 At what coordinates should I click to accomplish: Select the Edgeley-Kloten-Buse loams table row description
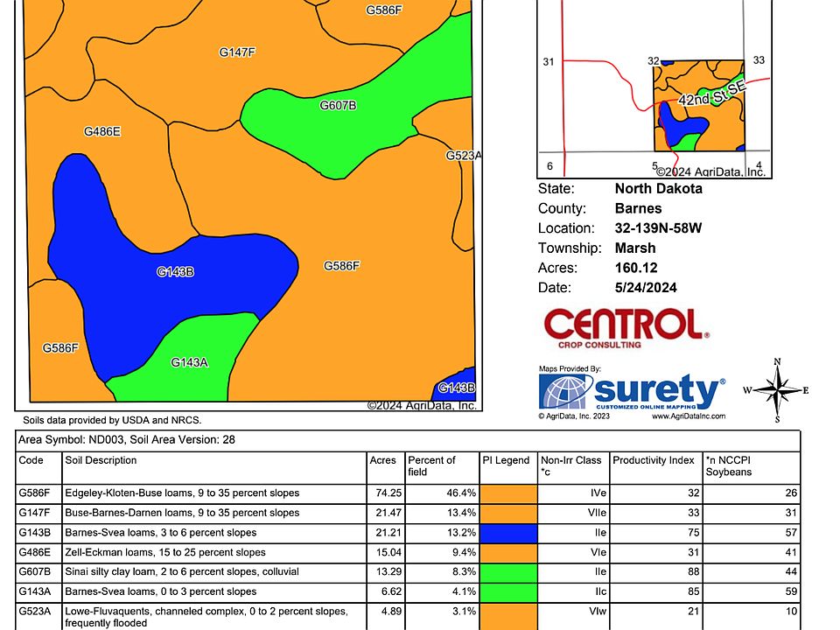click(182, 493)
